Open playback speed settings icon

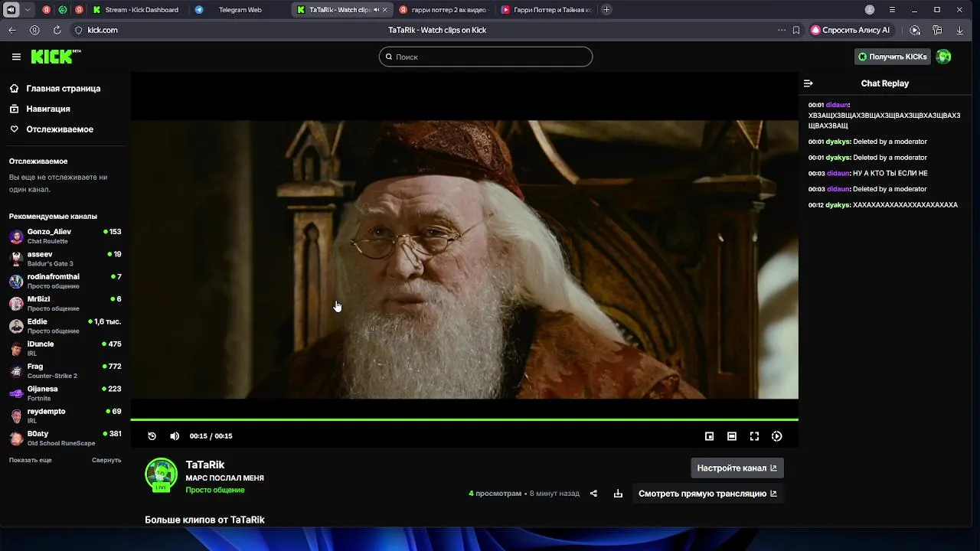777,436
